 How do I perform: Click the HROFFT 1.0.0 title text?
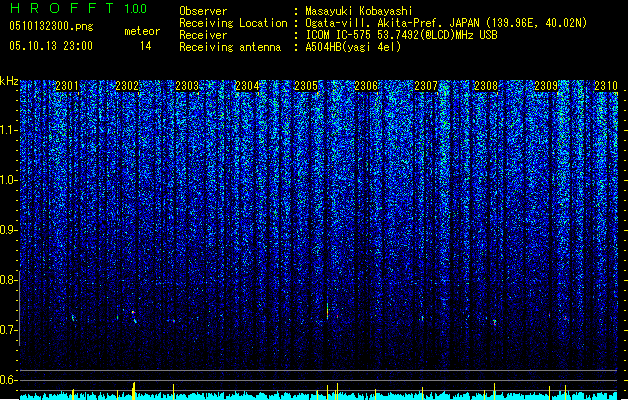78,8
